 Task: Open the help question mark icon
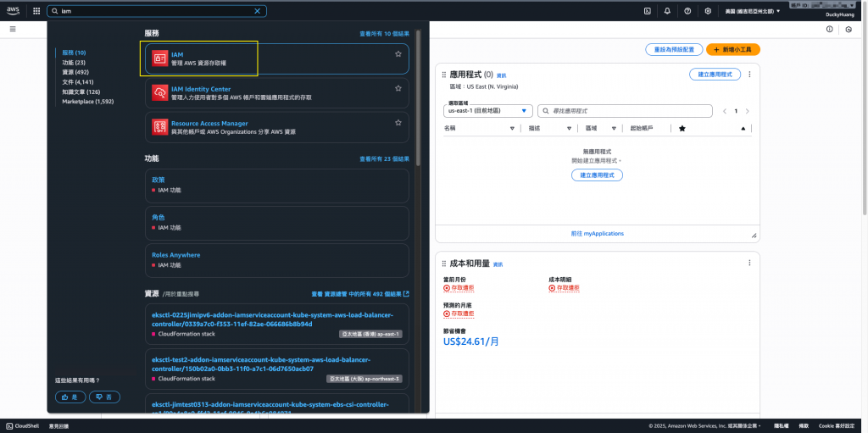(x=687, y=11)
